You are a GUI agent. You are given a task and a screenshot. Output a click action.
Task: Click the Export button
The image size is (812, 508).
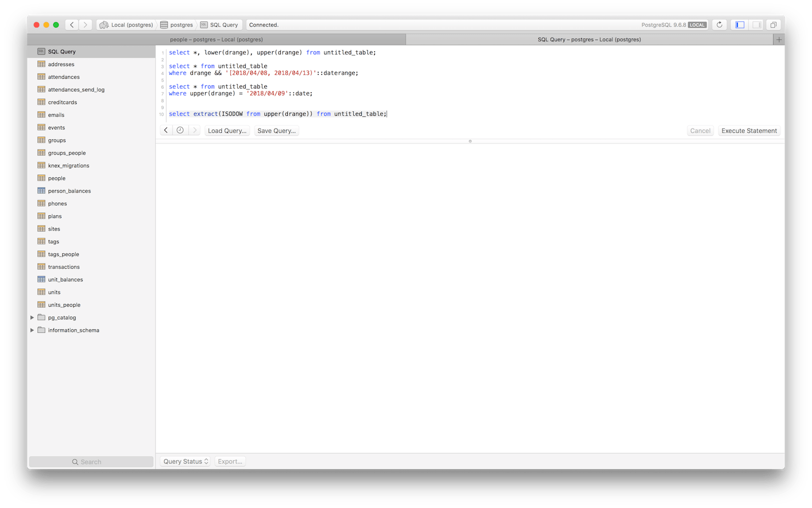click(230, 461)
